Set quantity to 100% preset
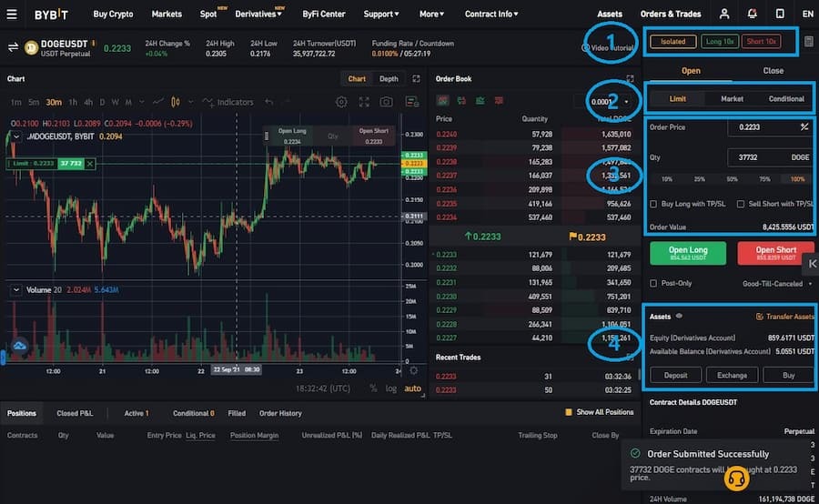Viewport: 819px width, 504px height. click(x=797, y=179)
